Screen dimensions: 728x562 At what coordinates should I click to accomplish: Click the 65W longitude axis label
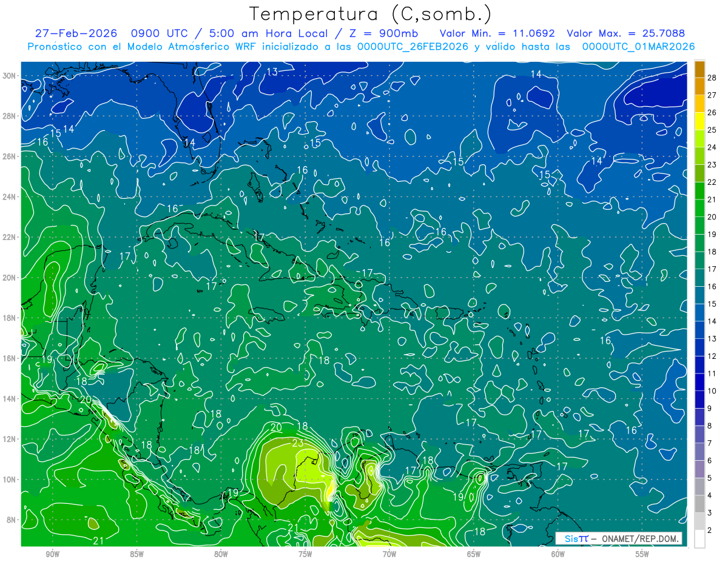474,555
